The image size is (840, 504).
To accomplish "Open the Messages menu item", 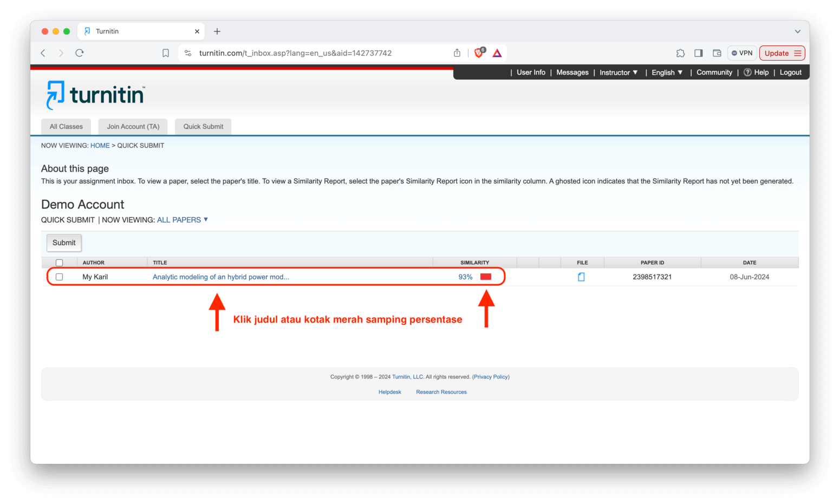I will (572, 72).
